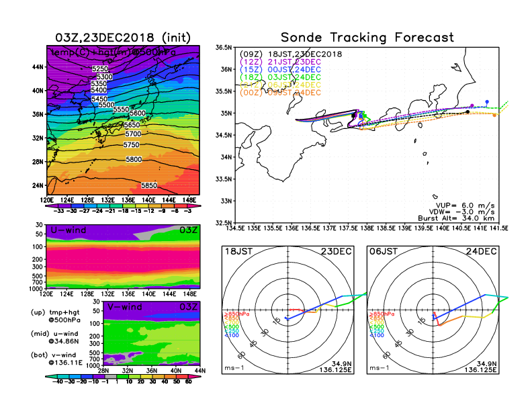Click the 5850 contour label
This screenshot has width=532, height=411.
(x=150, y=185)
